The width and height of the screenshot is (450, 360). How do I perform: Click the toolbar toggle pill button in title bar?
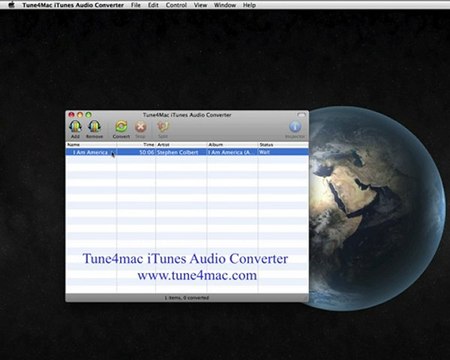[x=301, y=115]
